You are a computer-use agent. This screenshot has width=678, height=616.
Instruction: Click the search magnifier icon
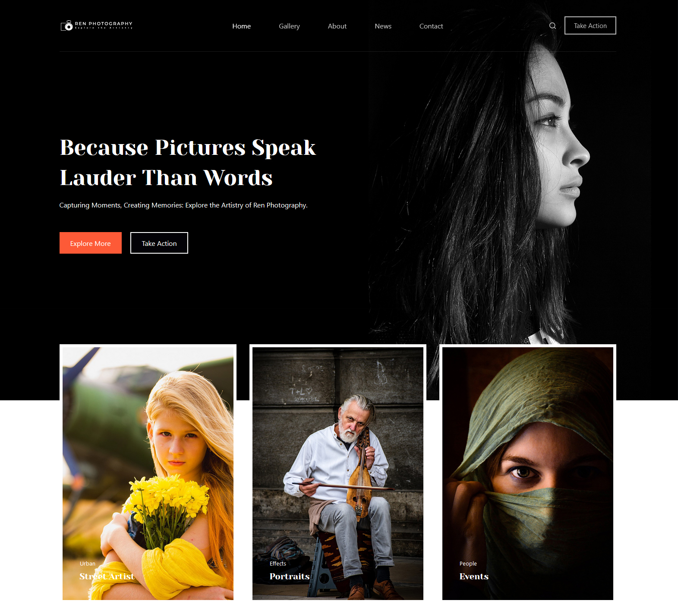pos(552,26)
